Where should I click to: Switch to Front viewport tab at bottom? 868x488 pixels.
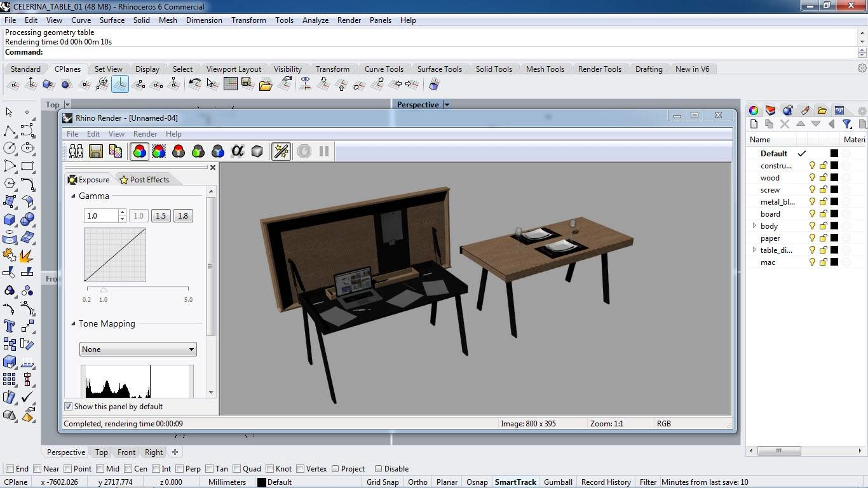click(126, 452)
